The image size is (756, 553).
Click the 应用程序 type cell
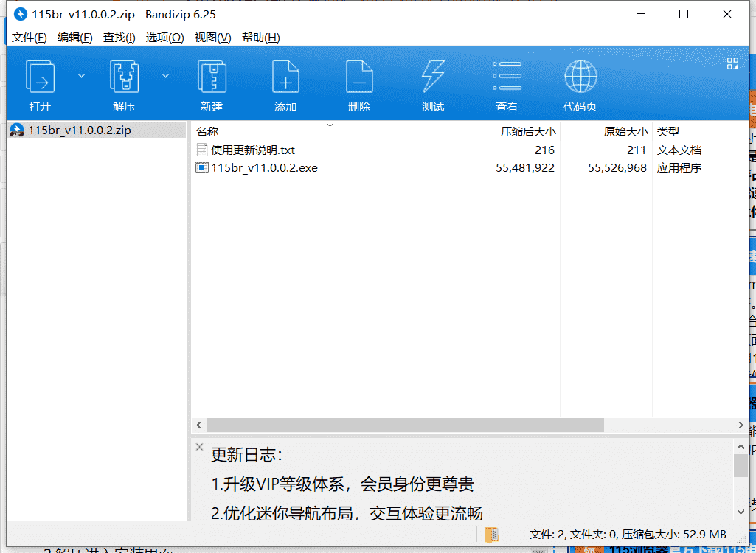coord(679,168)
